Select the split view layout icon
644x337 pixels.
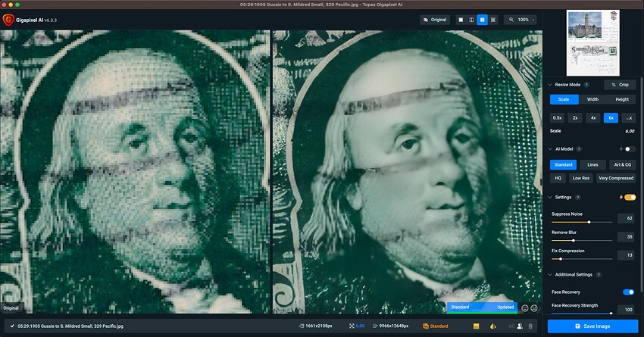pyautogui.click(x=471, y=20)
